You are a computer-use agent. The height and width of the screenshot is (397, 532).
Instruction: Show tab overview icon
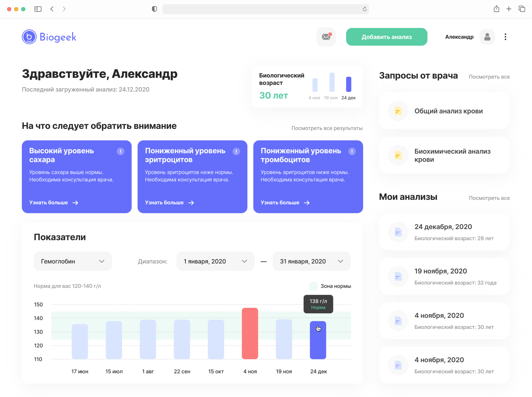[522, 9]
